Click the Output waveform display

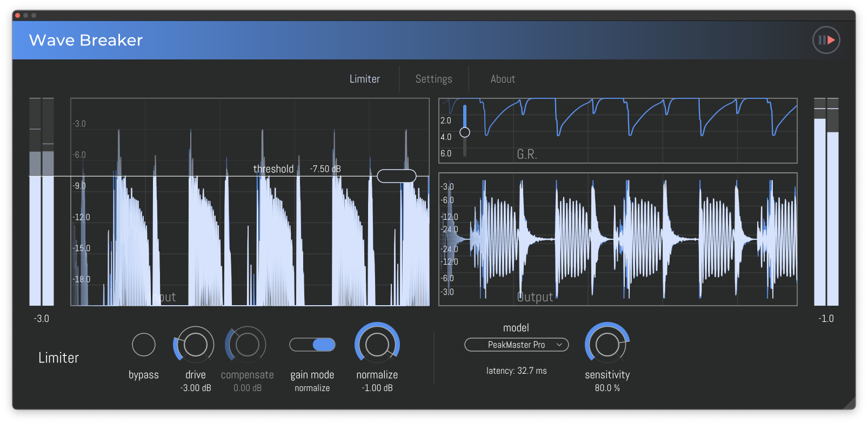(x=618, y=239)
